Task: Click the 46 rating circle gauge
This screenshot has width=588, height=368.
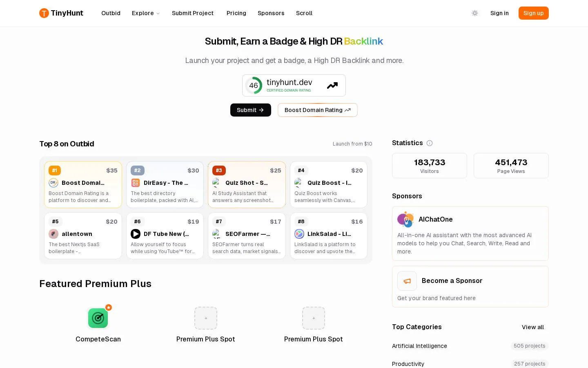Action: [254, 85]
